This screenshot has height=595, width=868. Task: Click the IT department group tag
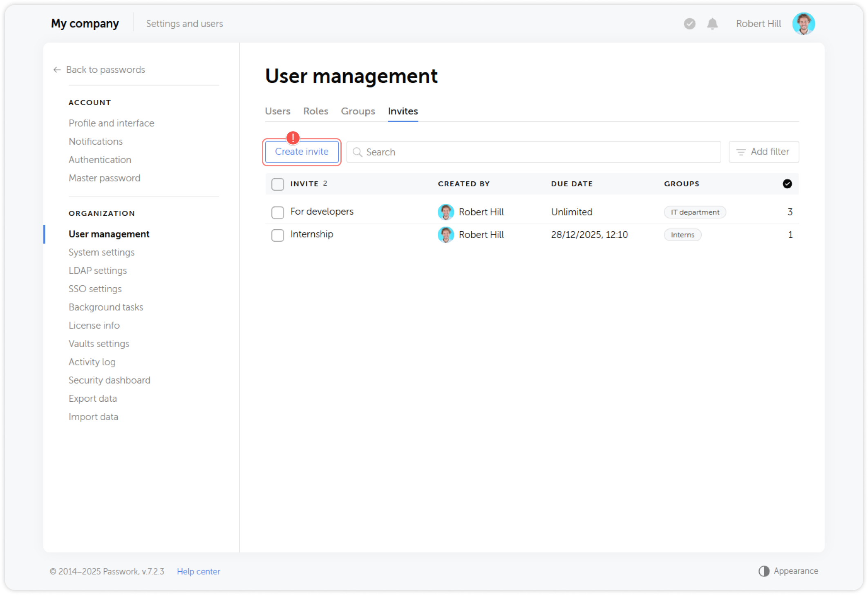[694, 212]
